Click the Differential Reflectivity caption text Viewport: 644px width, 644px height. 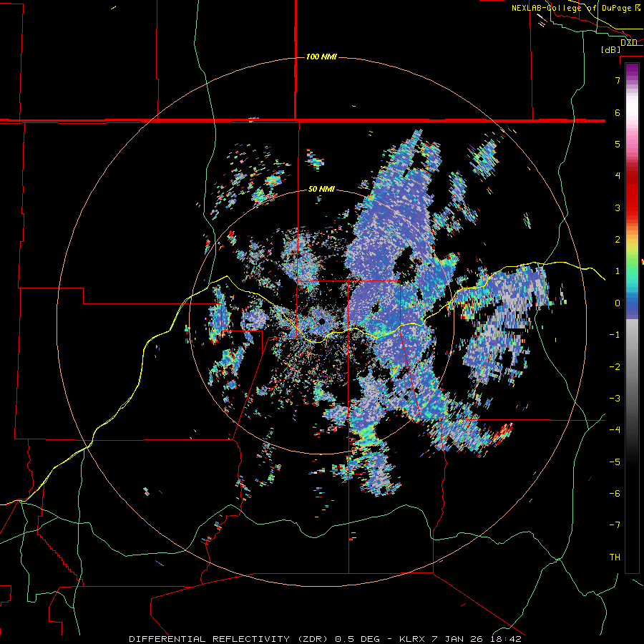(x=326, y=639)
